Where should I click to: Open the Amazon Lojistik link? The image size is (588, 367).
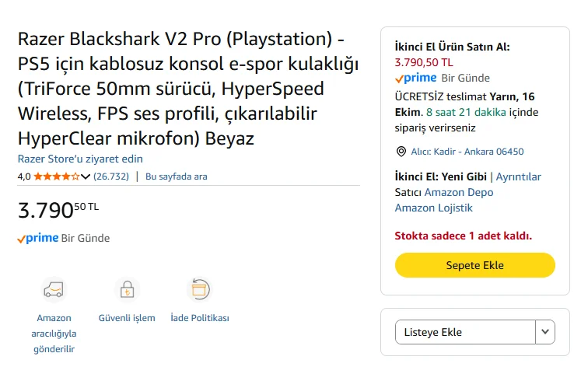(x=433, y=208)
